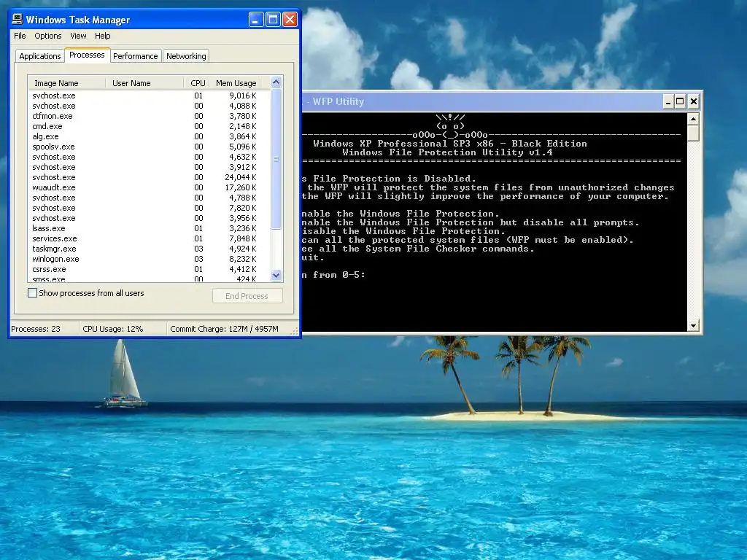Click process list scroll down arrow
Image resolution: width=747 pixels, height=560 pixels.
tap(276, 275)
